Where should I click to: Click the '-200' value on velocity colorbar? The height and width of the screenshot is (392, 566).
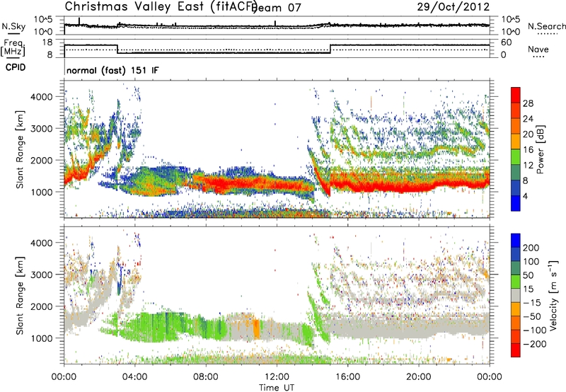533,344
